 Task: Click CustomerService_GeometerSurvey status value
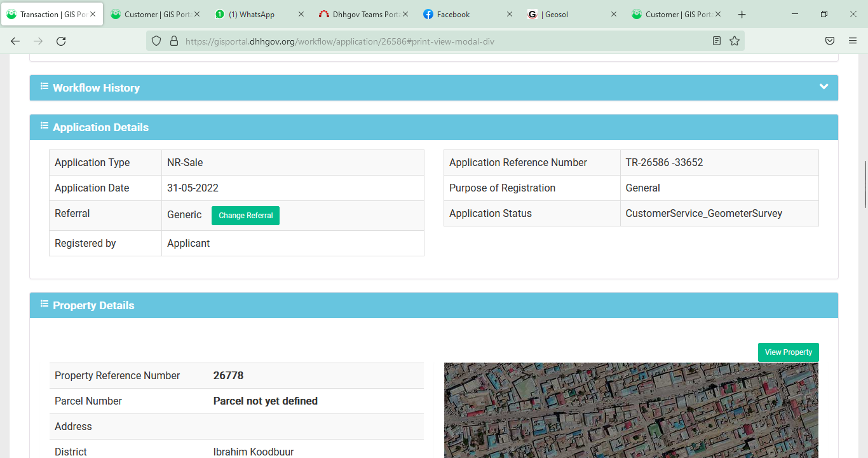click(x=703, y=213)
